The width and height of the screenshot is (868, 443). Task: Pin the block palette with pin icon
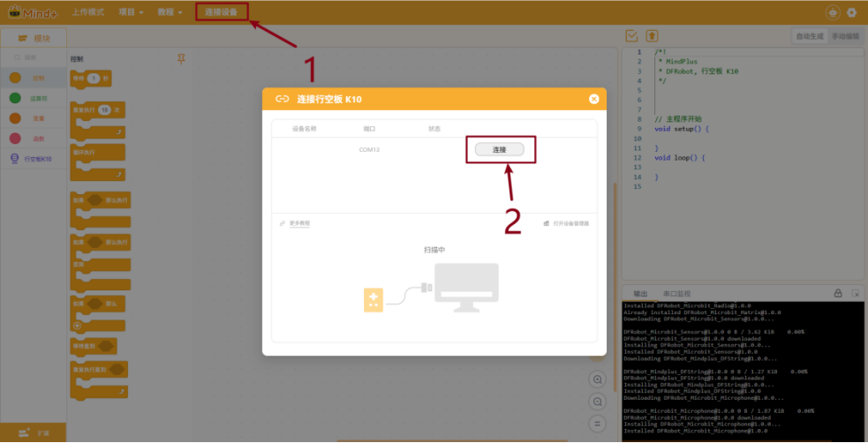(x=181, y=59)
